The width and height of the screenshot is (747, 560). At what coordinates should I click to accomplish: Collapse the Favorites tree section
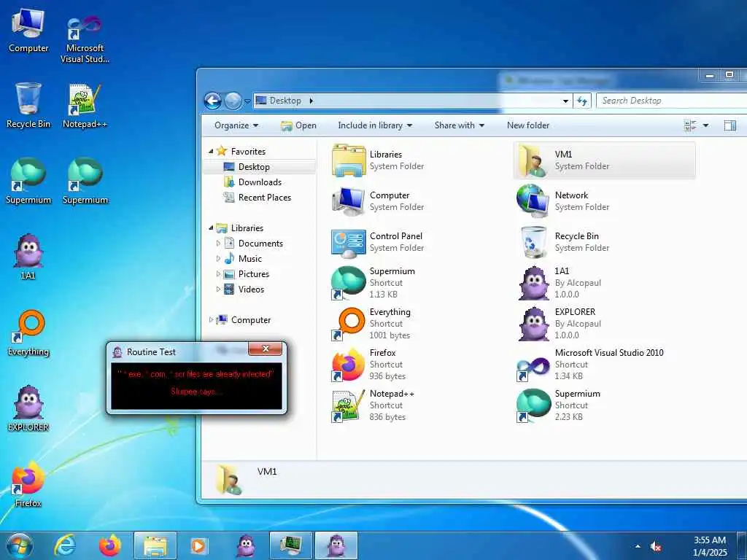tap(211, 152)
